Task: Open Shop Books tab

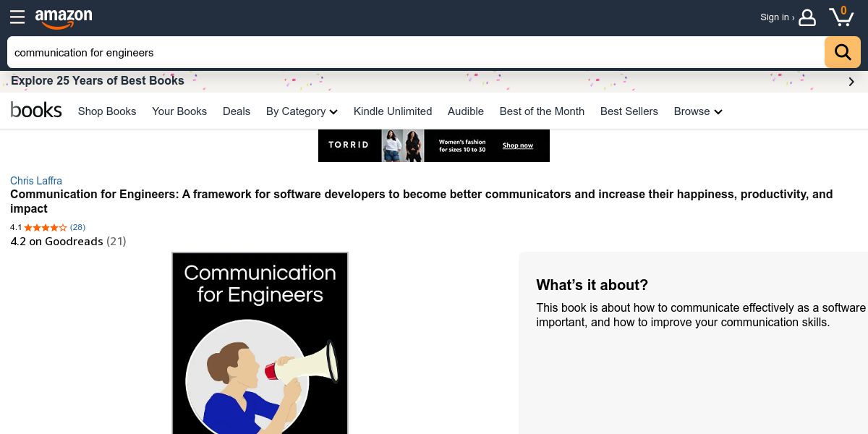Action: [x=107, y=111]
